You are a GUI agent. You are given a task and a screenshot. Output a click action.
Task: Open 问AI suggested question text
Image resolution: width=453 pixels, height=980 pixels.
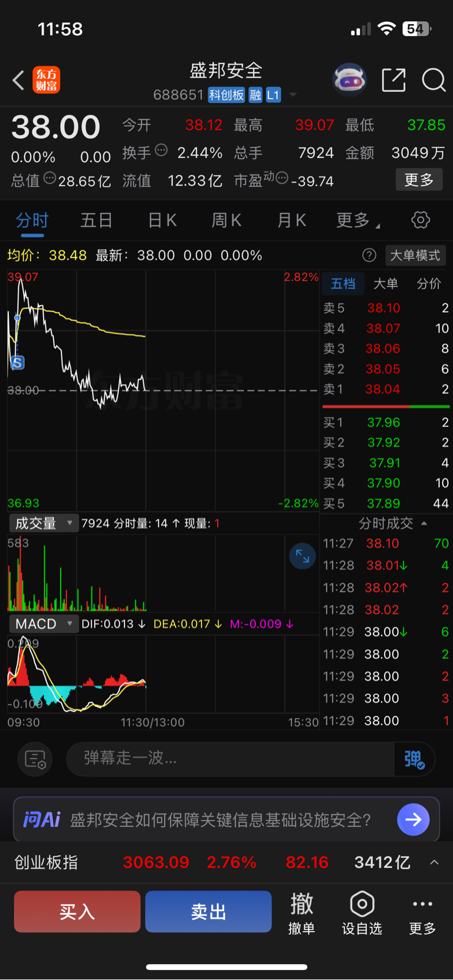click(x=221, y=820)
